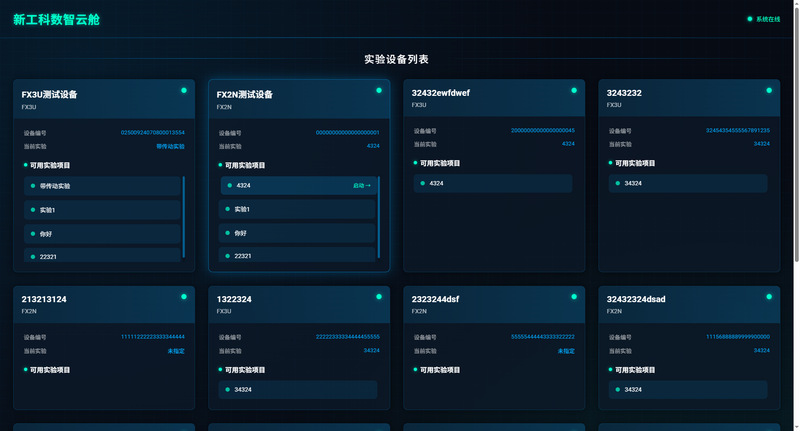Click the 启动 → button on FX2N测试设备's 4324 experiment
The width and height of the screenshot is (800, 431).
[362, 186]
